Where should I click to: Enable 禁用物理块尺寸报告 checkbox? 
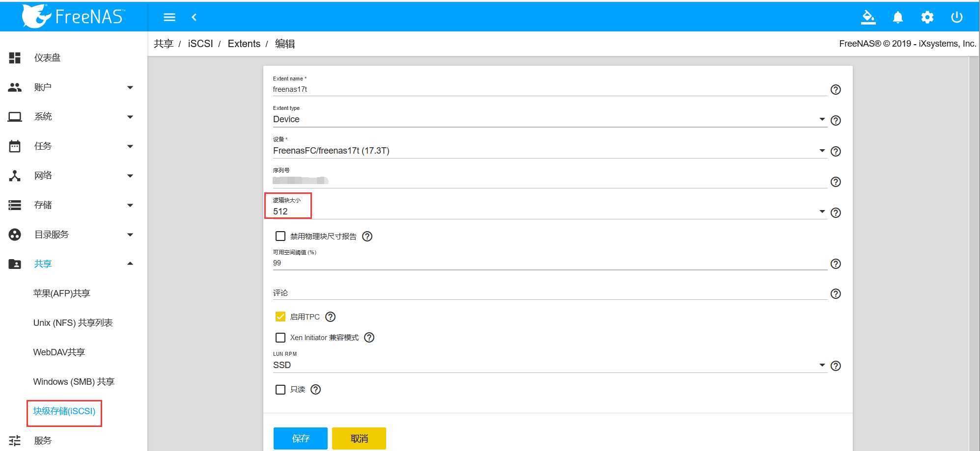[280, 236]
